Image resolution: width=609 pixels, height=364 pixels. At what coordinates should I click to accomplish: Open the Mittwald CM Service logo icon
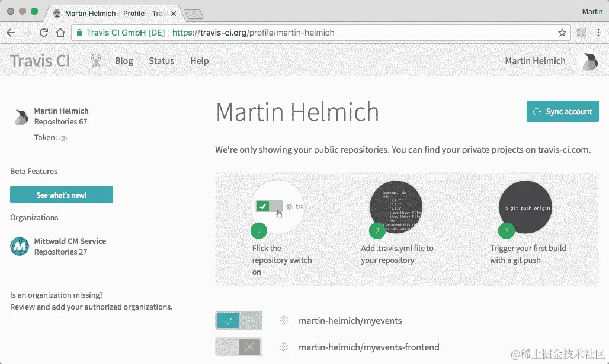[x=20, y=246]
